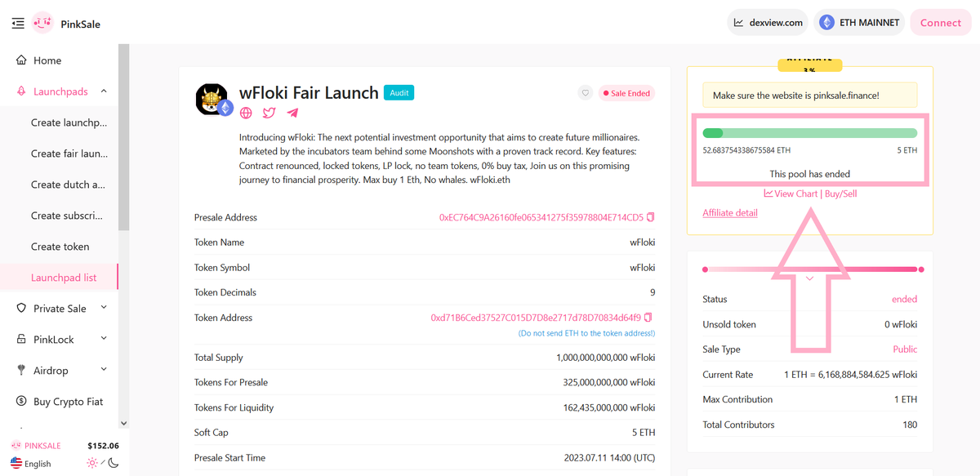Expand the pink down chevron under timeline
The width and height of the screenshot is (980, 476).
pyautogui.click(x=809, y=278)
